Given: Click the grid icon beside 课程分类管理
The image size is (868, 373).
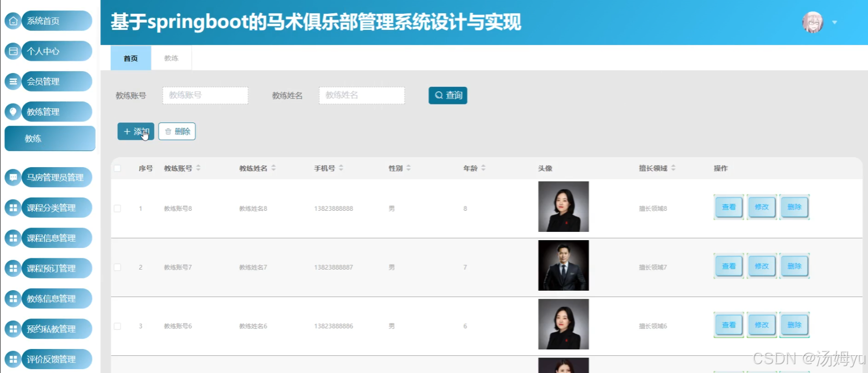Looking at the screenshot, I should point(13,208).
